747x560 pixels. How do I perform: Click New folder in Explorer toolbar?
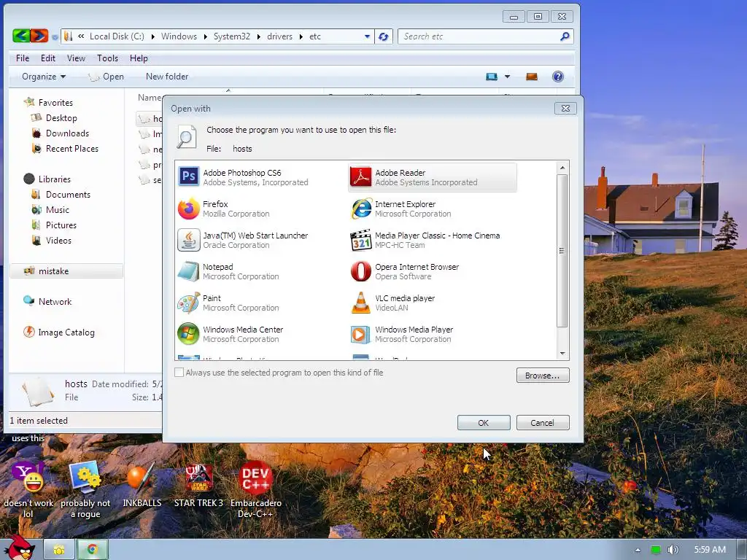(167, 77)
